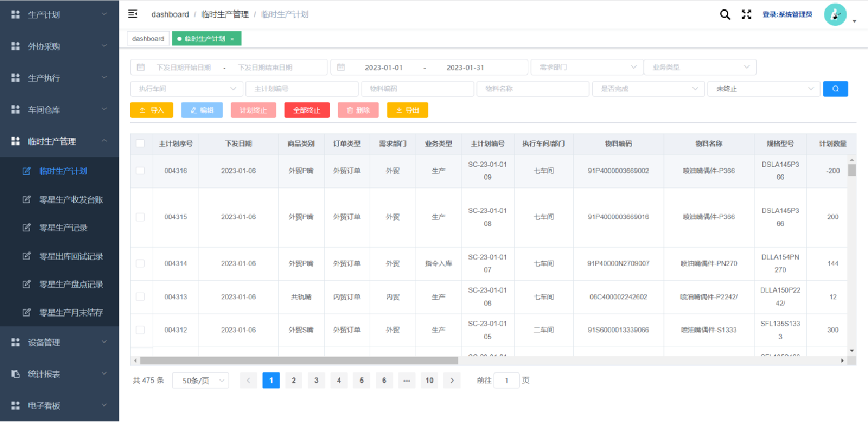The image size is (868, 422).
Task: Click the 设备管理 sidebar grid icon
Action: pos(15,342)
